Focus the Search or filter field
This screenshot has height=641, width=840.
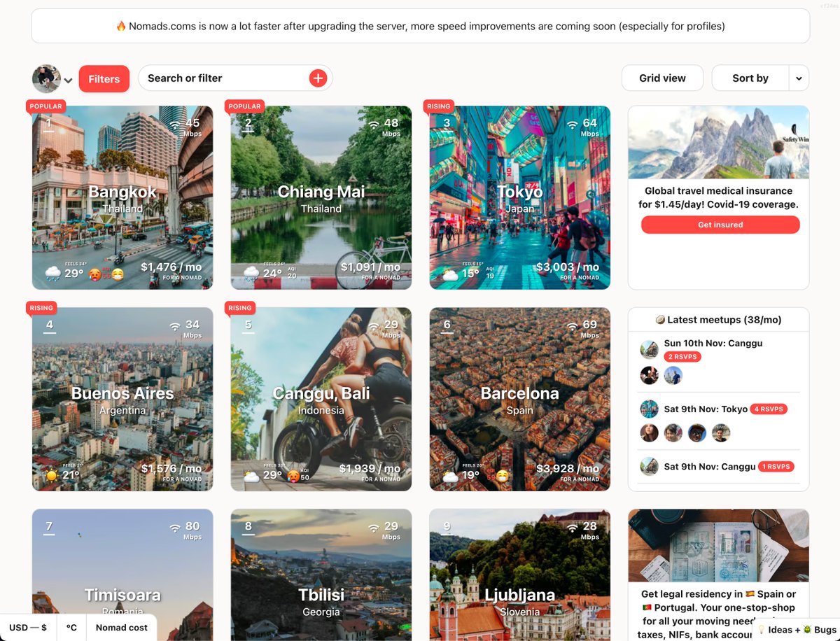[235, 78]
